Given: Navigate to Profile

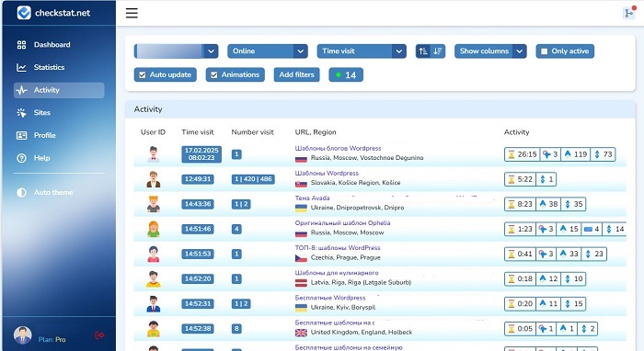Looking at the screenshot, I should [x=59, y=135].
